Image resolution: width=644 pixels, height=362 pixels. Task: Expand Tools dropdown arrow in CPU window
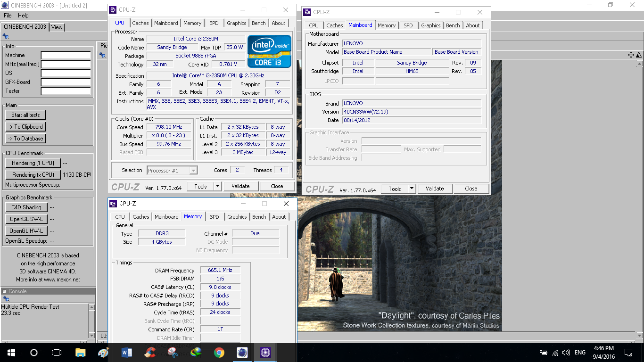(x=217, y=186)
